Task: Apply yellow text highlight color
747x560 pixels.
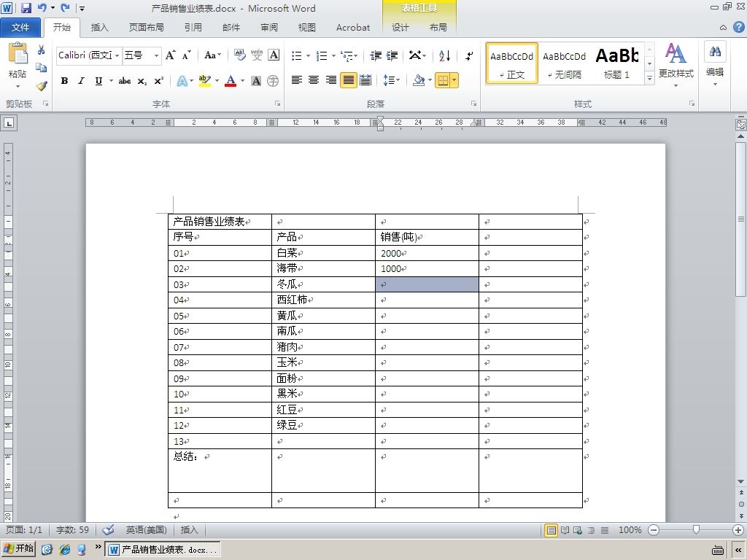Action: coord(205,81)
